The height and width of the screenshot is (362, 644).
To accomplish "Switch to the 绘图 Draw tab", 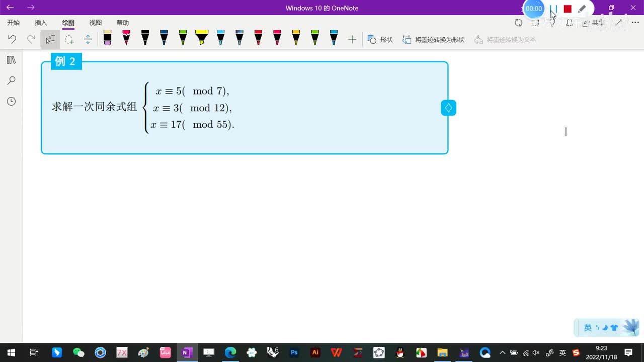I will (x=68, y=23).
